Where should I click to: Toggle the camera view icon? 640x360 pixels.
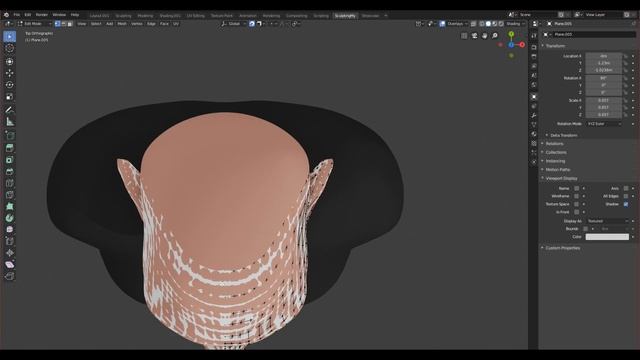pyautogui.click(x=474, y=36)
